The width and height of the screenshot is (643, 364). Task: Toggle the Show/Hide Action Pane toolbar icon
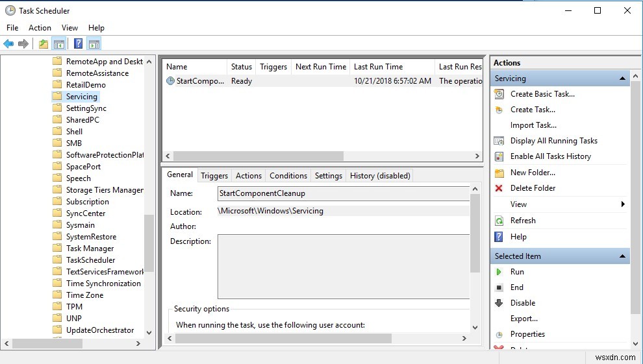point(94,43)
